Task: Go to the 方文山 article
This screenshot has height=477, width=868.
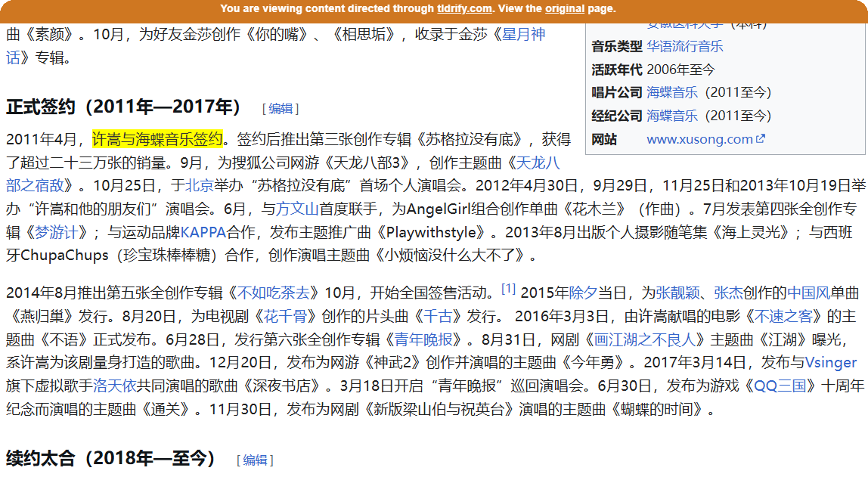Action: tap(297, 209)
